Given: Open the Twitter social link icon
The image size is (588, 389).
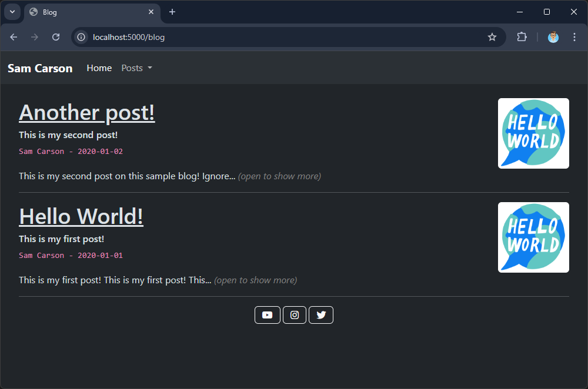Looking at the screenshot, I should tap(321, 315).
